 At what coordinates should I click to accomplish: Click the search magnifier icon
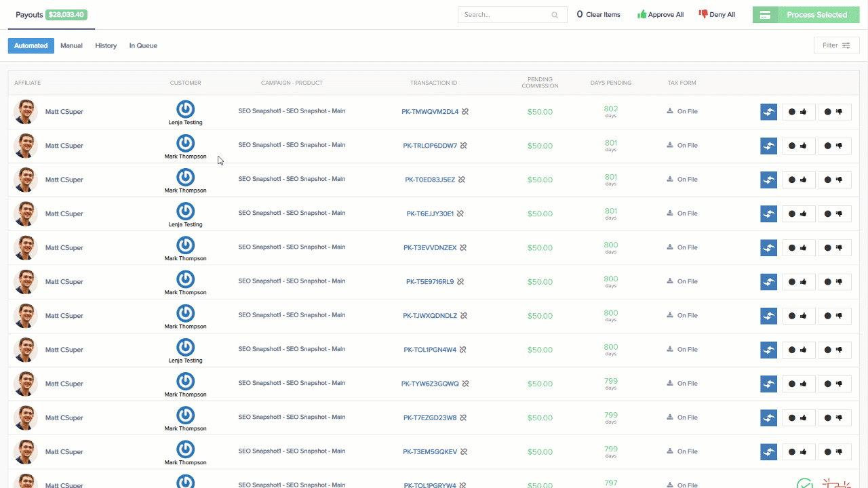pyautogui.click(x=555, y=15)
